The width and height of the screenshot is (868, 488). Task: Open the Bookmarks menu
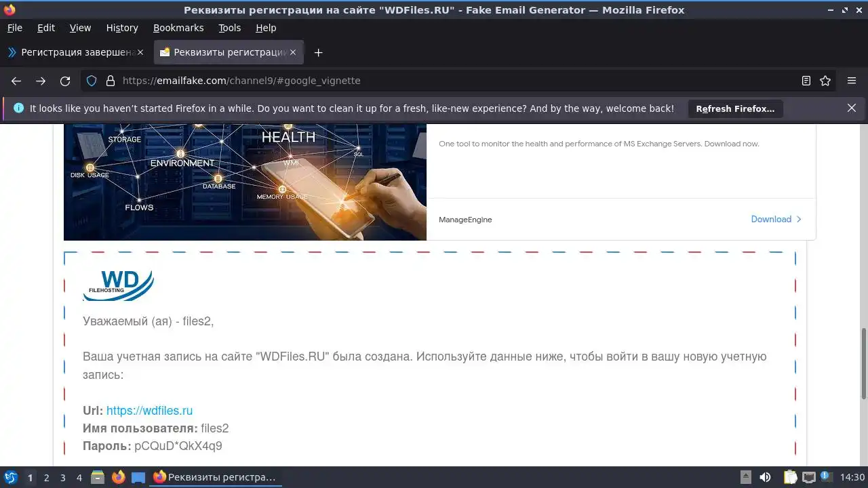[178, 28]
